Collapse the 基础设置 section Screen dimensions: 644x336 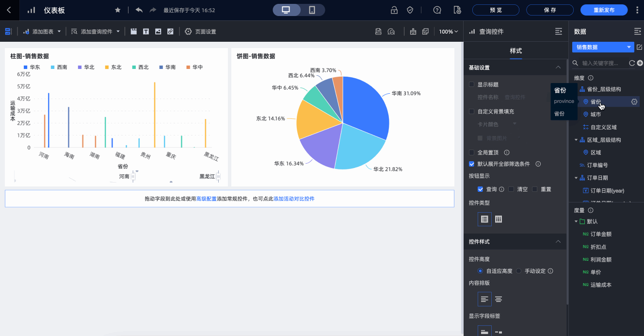(558, 67)
